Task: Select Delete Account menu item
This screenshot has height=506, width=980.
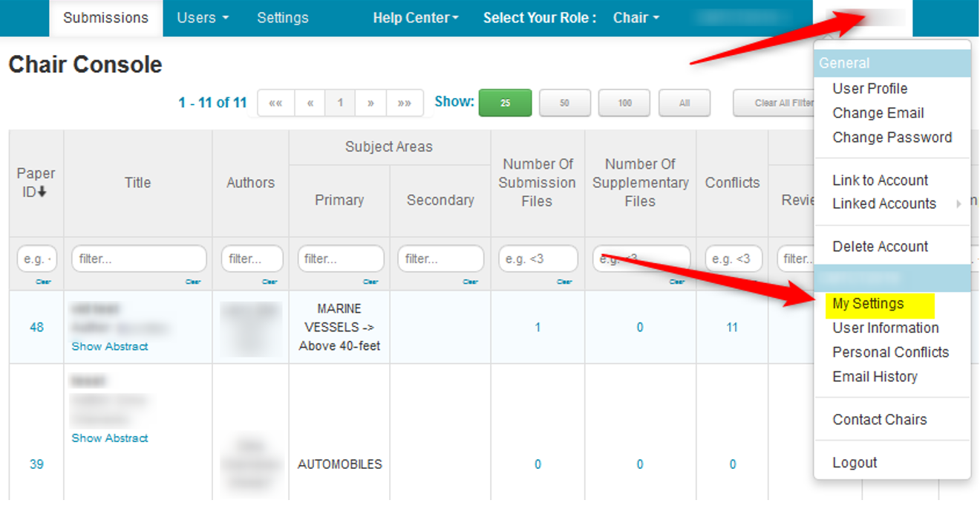Action: [x=881, y=247]
